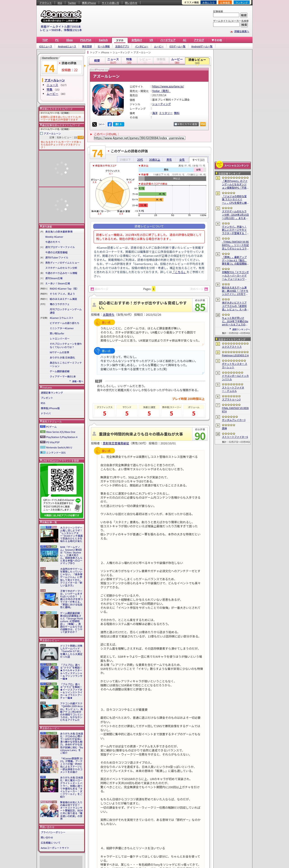Viewport: 289px width, 868px height.
Task: Click 検索 button for title/maker search
Action: (244, 25)
